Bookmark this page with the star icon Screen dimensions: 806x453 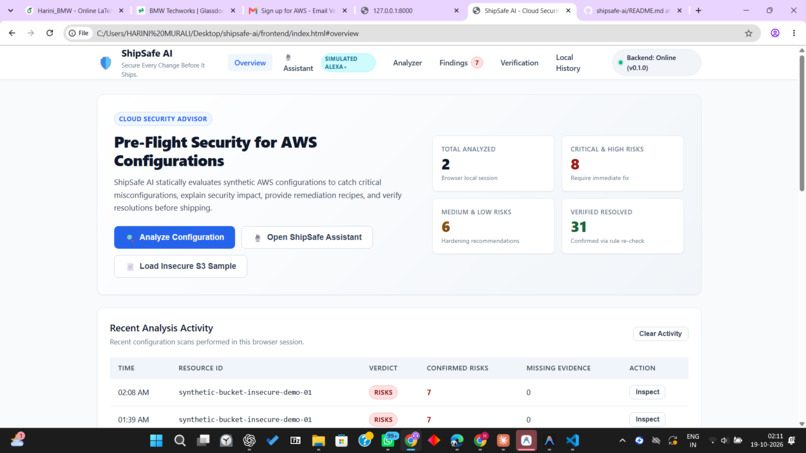[748, 33]
